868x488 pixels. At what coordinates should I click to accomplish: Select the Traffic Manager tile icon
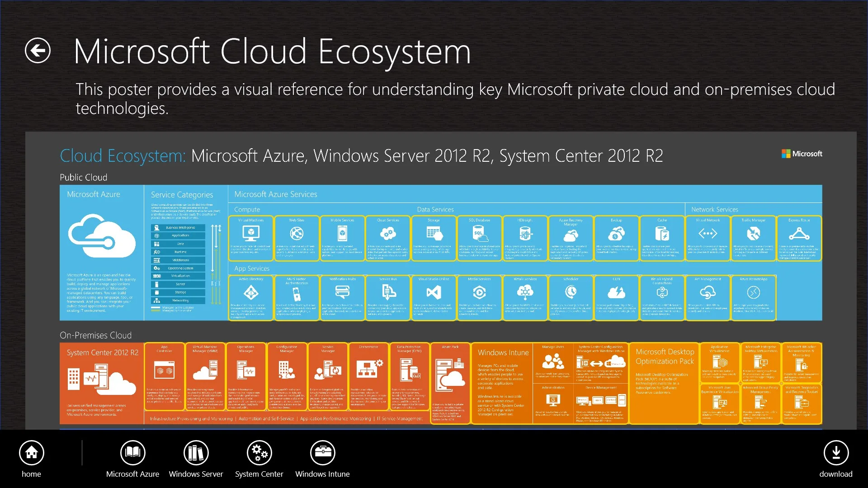[754, 234]
